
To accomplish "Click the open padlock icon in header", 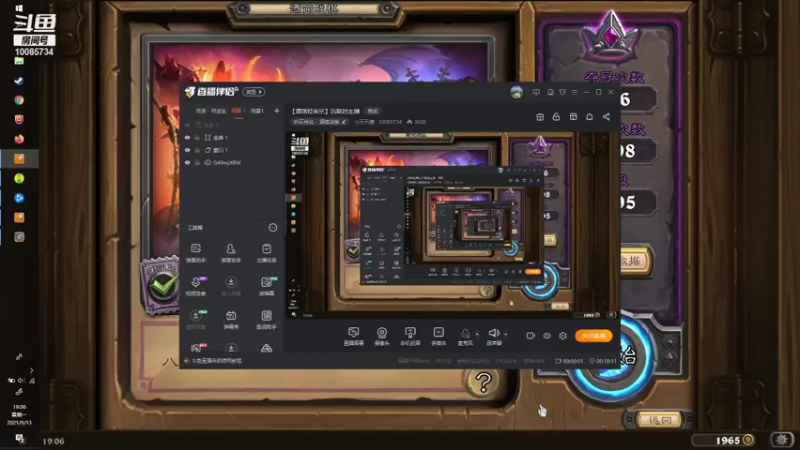I will (556, 117).
